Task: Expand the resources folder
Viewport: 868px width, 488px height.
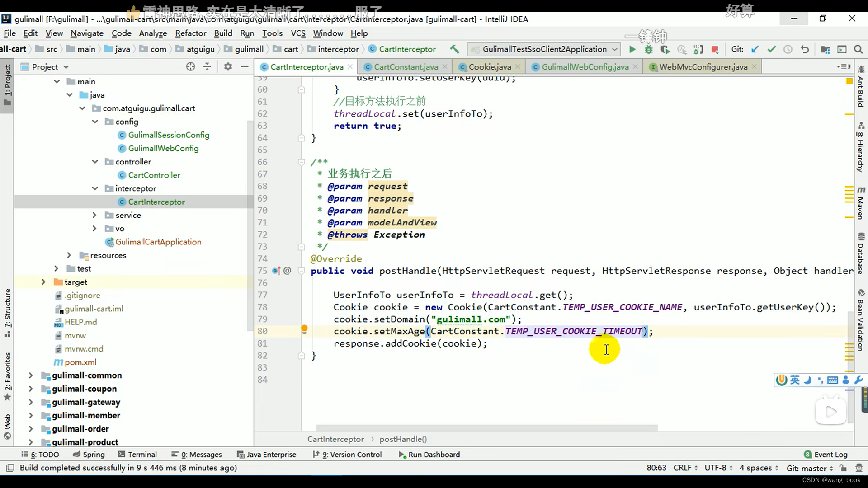Action: [x=69, y=255]
